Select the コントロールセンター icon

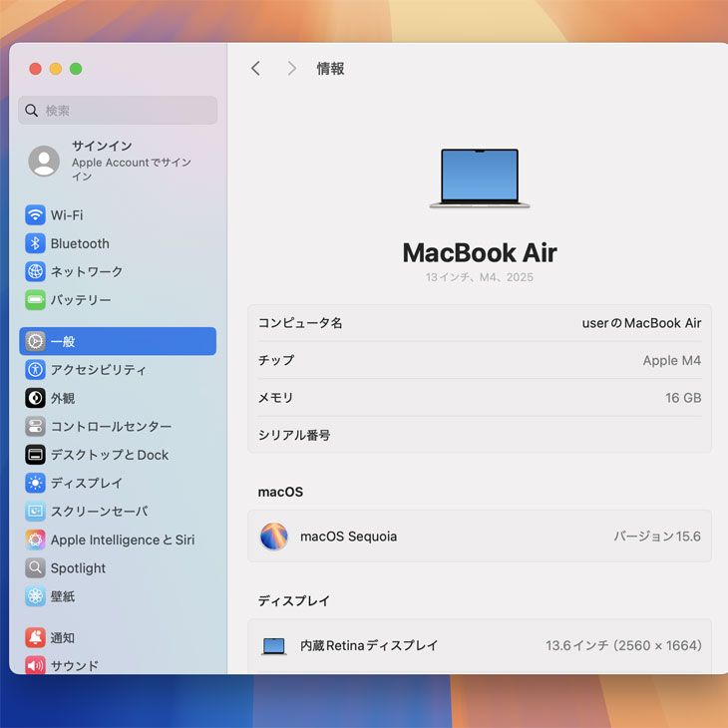click(35, 427)
